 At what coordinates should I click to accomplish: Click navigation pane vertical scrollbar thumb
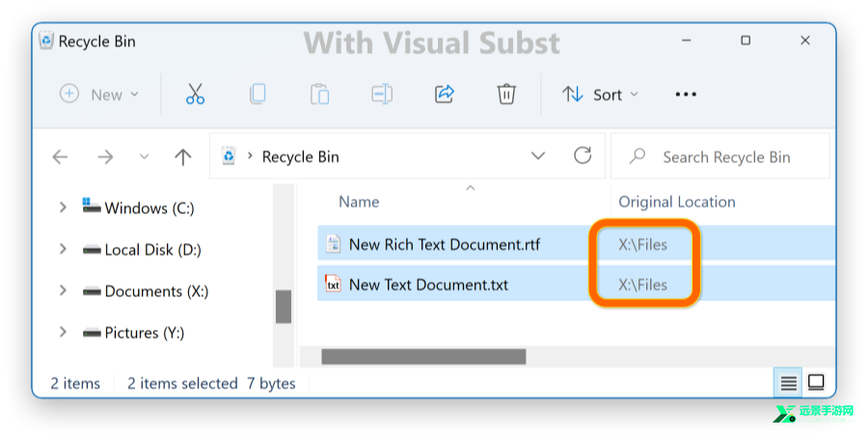tap(284, 306)
